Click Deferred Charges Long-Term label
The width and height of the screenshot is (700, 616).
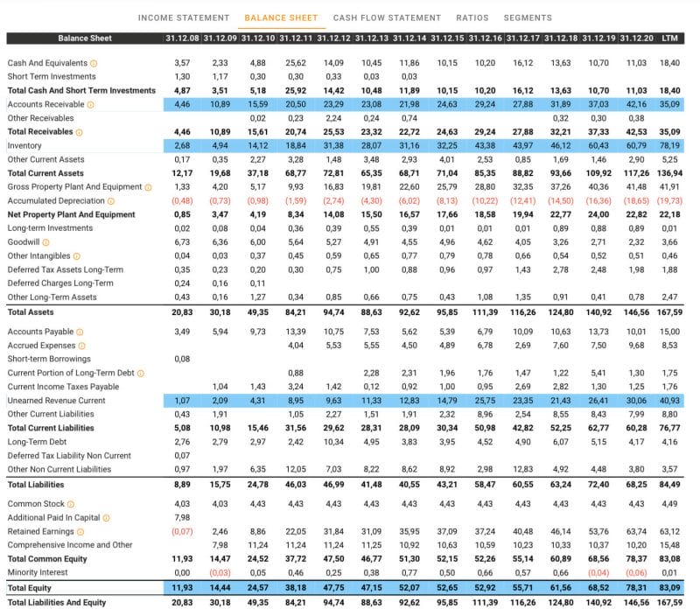pos(60,283)
